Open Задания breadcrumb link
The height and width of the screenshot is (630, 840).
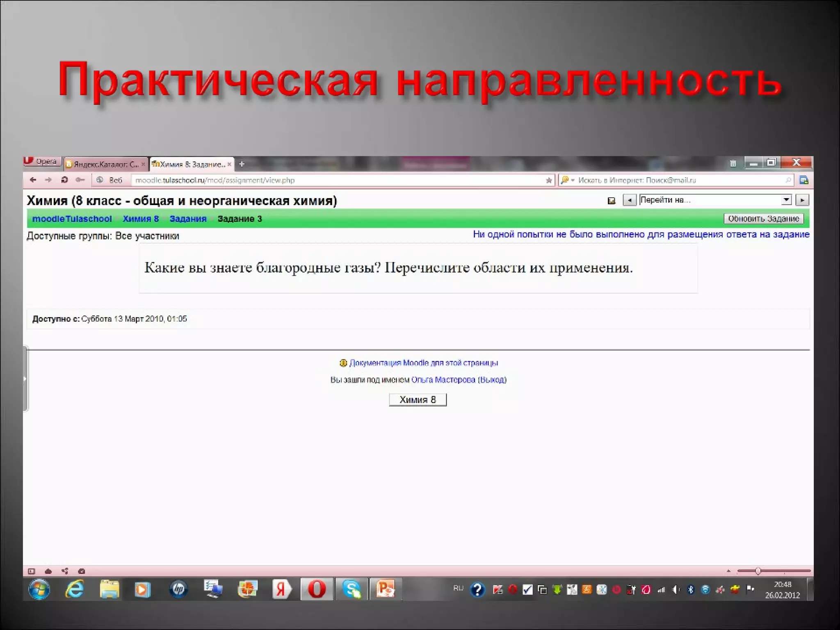188,219
